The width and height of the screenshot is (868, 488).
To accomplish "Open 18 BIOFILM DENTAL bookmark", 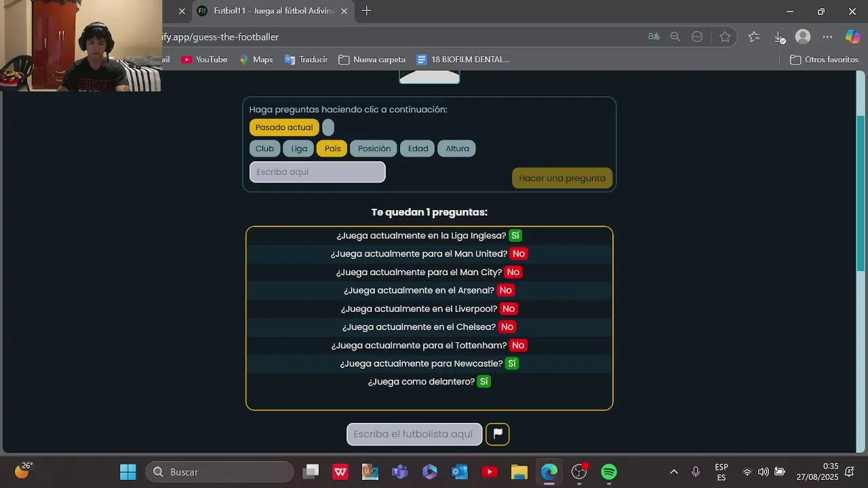I will click(x=463, y=60).
